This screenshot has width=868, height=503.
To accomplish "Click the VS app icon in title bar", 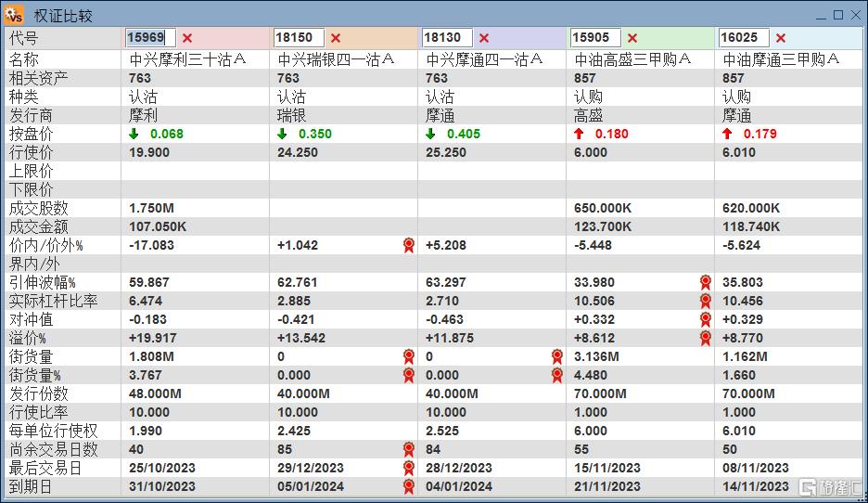I will coord(13,15).
